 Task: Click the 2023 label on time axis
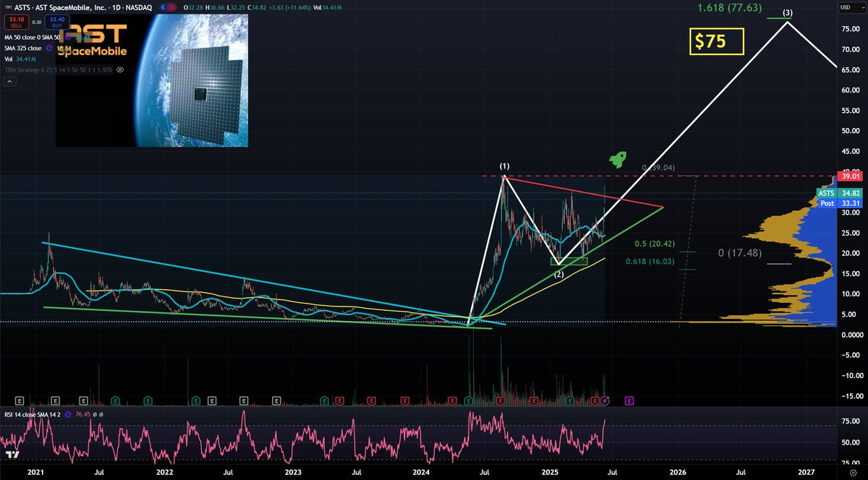[293, 471]
